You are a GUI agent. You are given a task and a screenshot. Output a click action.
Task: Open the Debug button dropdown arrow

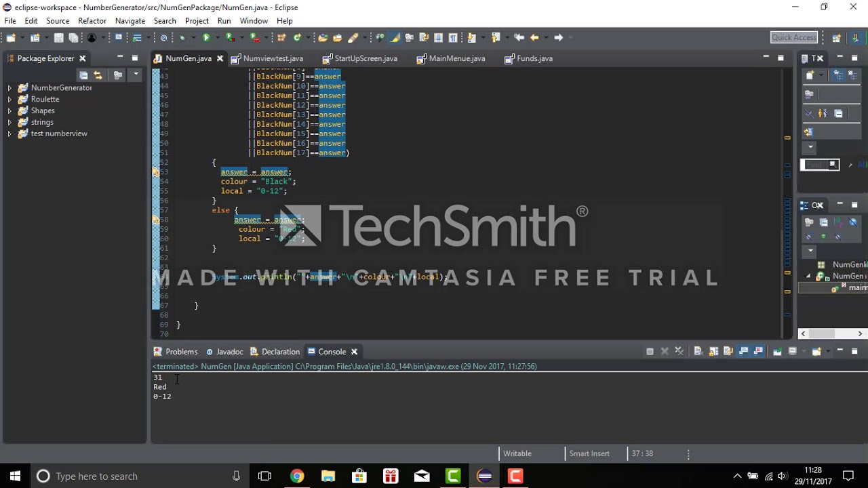193,37
